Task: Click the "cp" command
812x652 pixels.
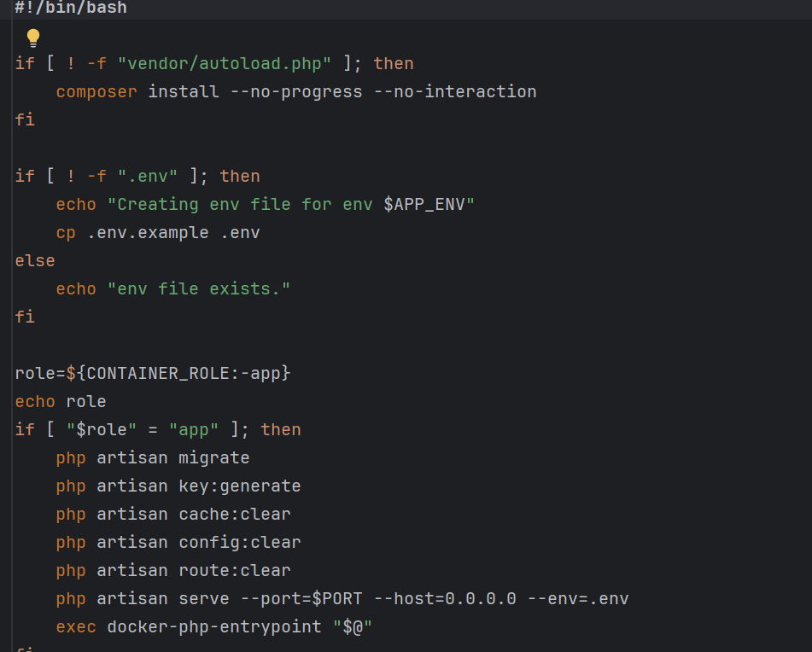Action: pos(66,233)
